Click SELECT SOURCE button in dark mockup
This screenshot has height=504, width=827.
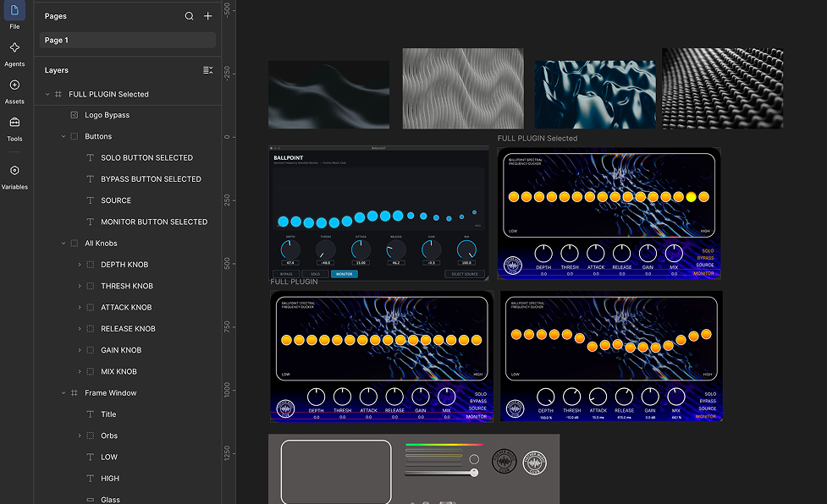pos(465,274)
